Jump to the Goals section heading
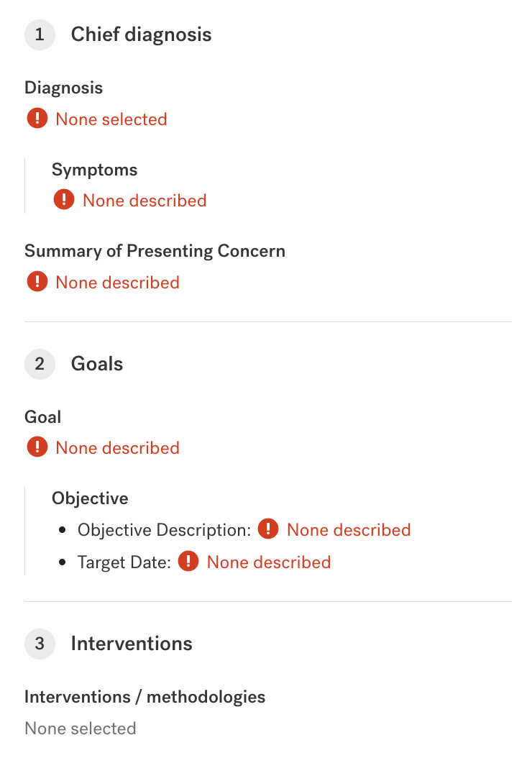Screen dimensions: 532x758 97,364
